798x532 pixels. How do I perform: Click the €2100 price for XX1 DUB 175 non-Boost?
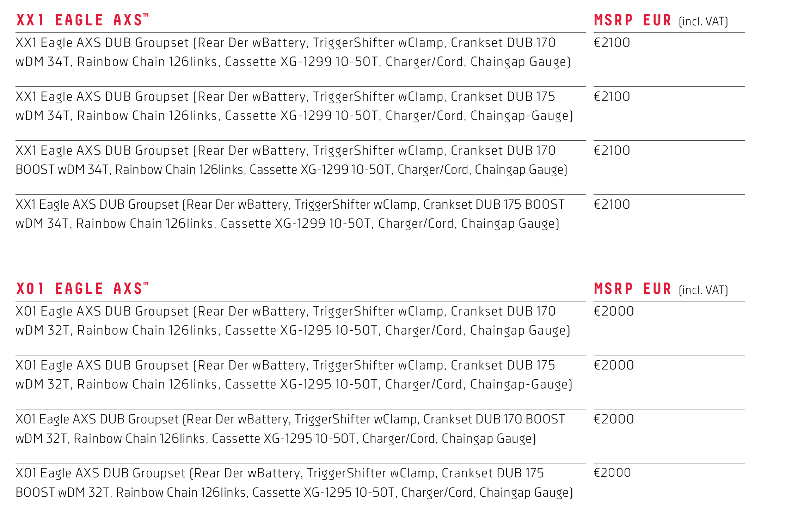pyautogui.click(x=612, y=97)
